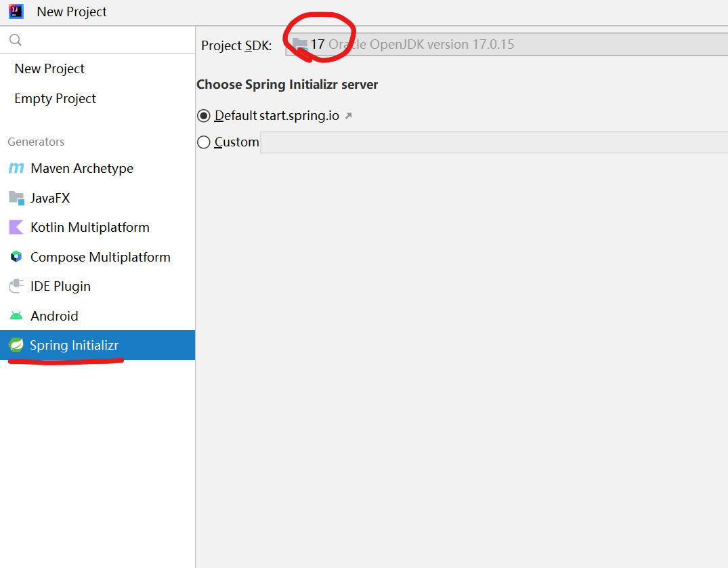Image resolution: width=728 pixels, height=568 pixels.
Task: Click the Project SDK label
Action: (236, 45)
